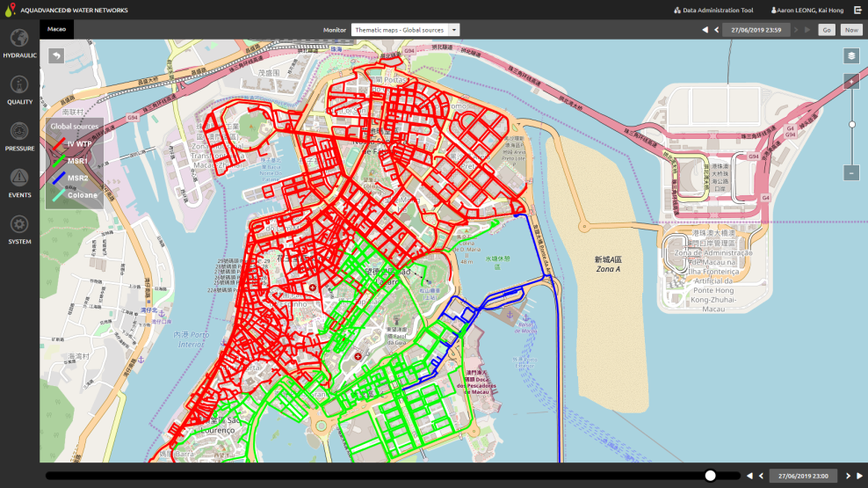Select the Macao tab
Viewport: 868px width, 488px height.
click(57, 30)
